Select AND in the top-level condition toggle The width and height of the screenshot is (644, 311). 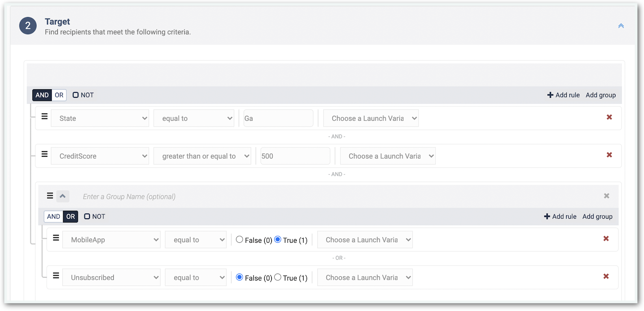(42, 95)
